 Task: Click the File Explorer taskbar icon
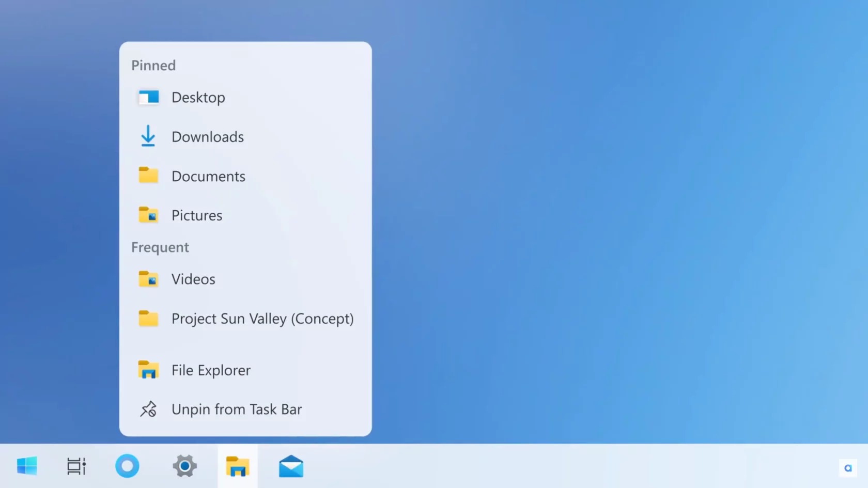238,466
